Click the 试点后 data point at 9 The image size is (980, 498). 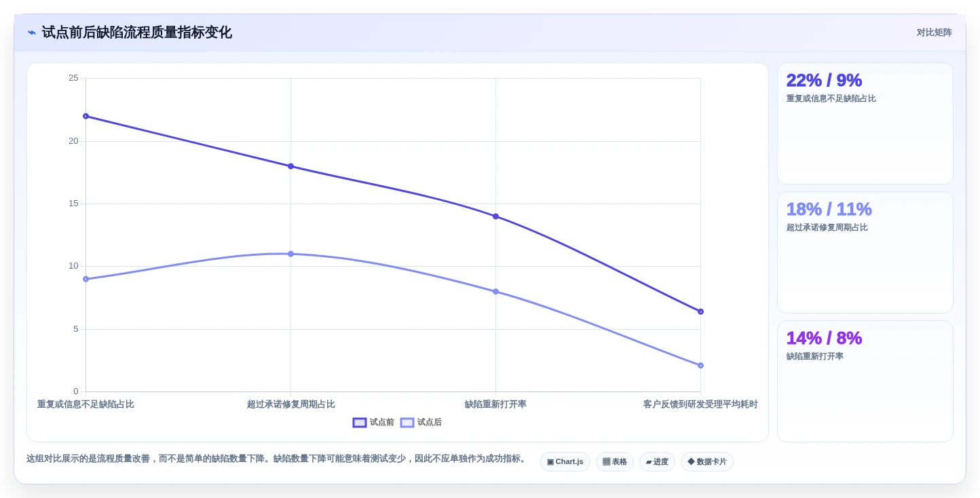click(86, 279)
